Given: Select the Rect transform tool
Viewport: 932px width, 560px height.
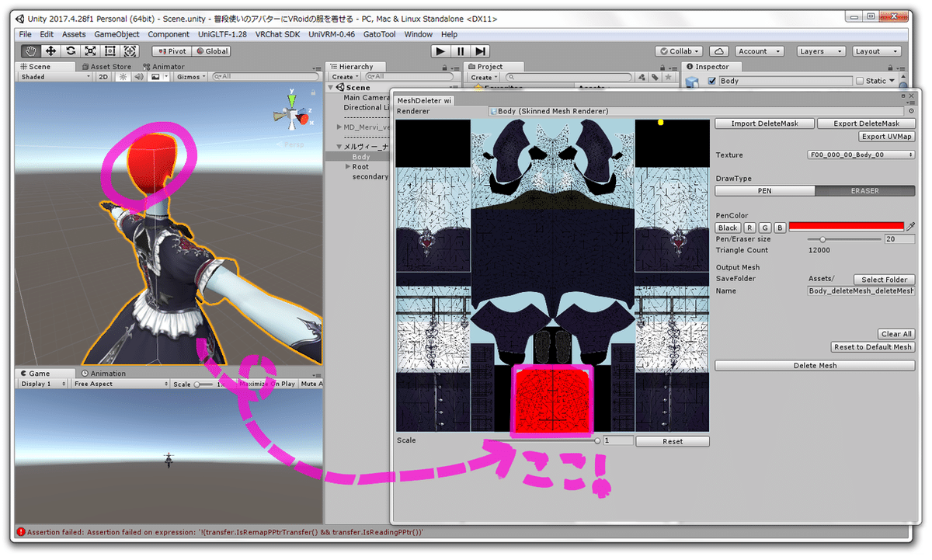Looking at the screenshot, I should pos(110,51).
